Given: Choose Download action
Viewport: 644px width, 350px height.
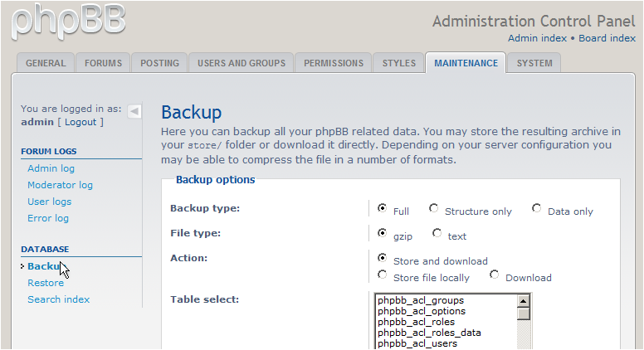Looking at the screenshot, I should 494,275.
